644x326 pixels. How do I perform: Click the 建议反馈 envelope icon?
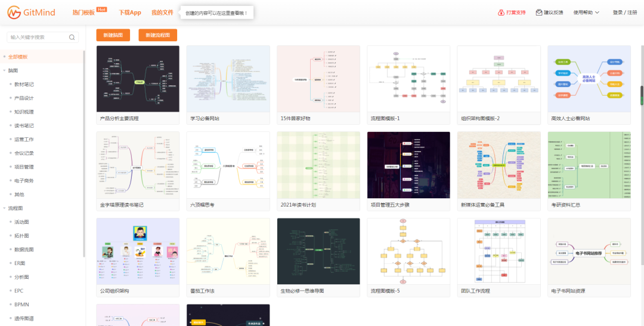click(x=539, y=13)
